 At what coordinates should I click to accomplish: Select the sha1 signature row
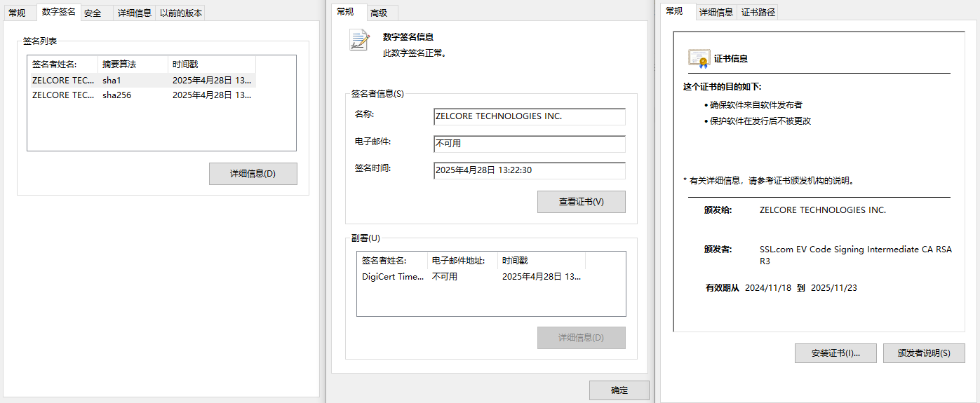tap(142, 81)
